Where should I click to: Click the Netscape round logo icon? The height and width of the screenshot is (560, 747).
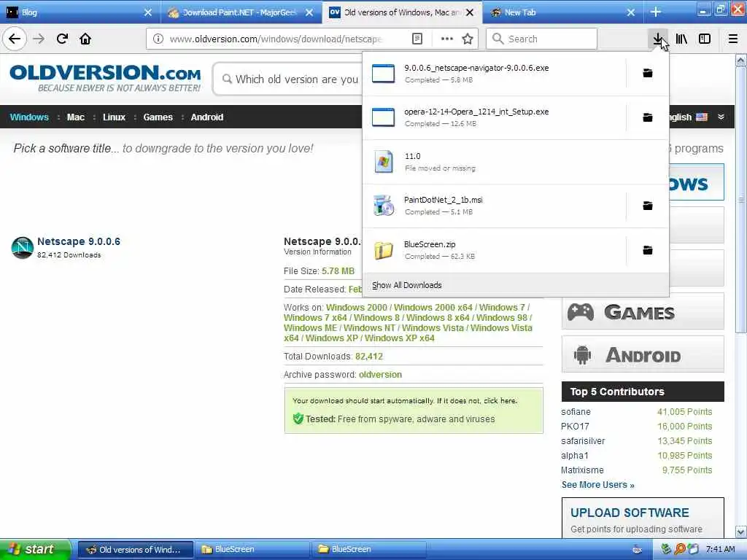23,248
